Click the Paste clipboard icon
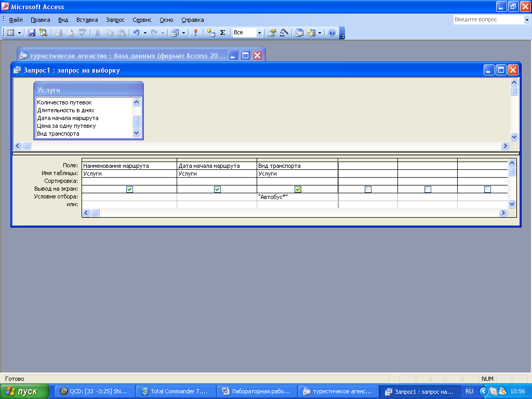 (121, 33)
